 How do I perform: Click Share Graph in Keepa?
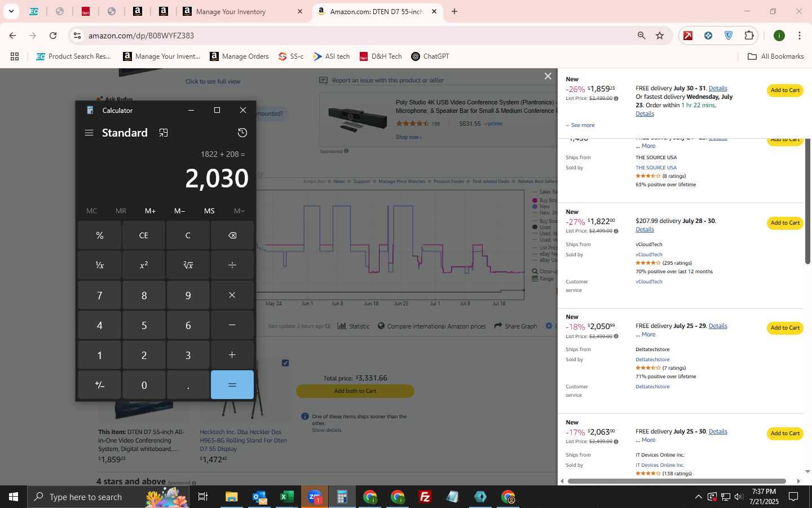(x=515, y=326)
